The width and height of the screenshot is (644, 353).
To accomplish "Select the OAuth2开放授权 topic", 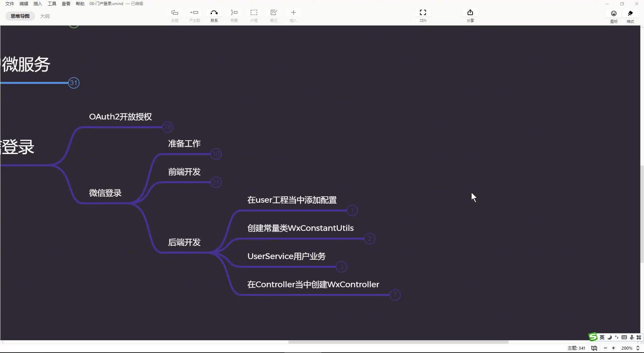I will click(x=120, y=117).
